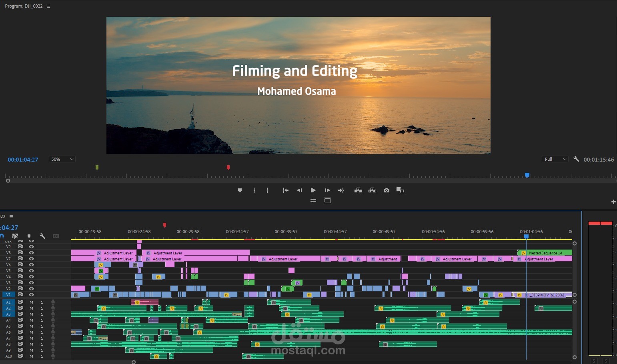This screenshot has width=617, height=364.
Task: Go to In point
Action: 285,190
